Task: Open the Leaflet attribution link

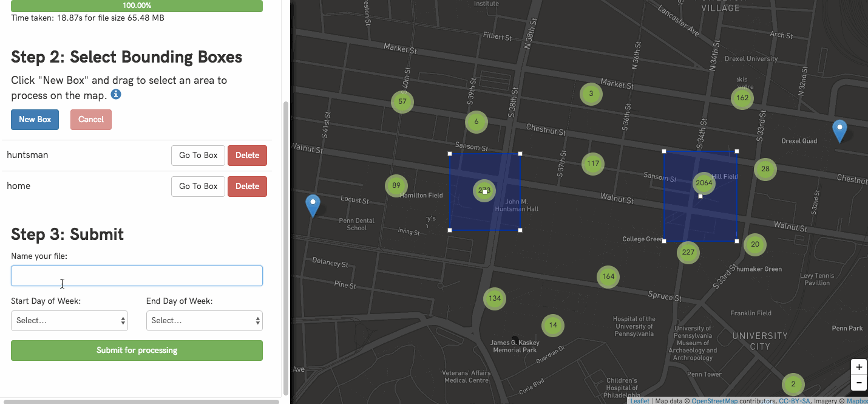Action: 640,401
